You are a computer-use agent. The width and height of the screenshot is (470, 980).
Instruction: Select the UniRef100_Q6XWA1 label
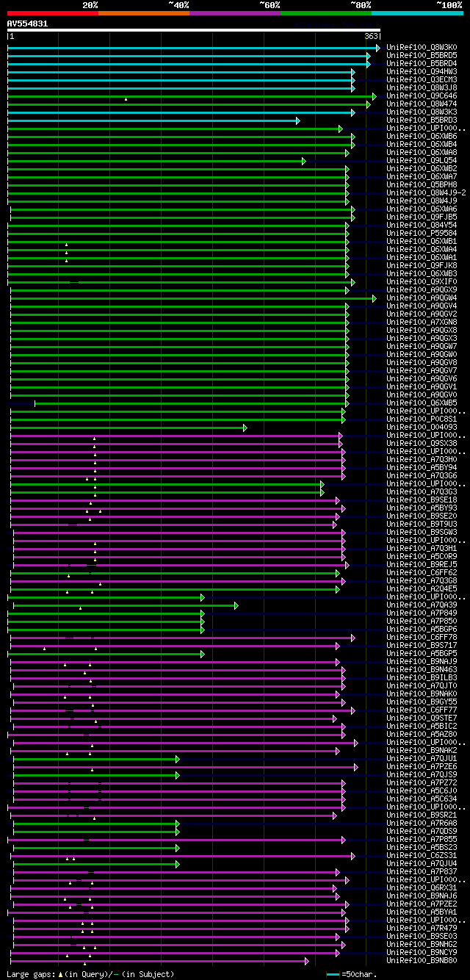point(422,257)
